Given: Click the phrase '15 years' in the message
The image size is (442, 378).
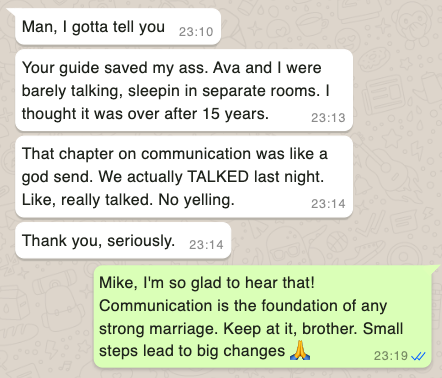Looking at the screenshot, I should (236, 114).
